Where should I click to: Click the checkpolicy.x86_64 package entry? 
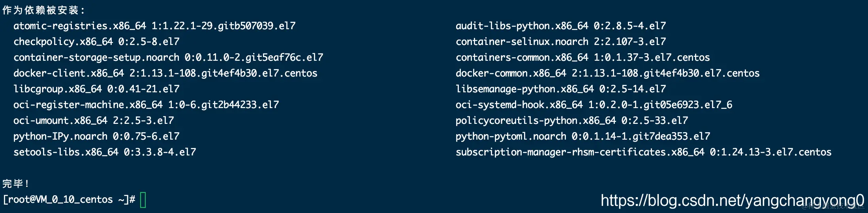click(96, 42)
